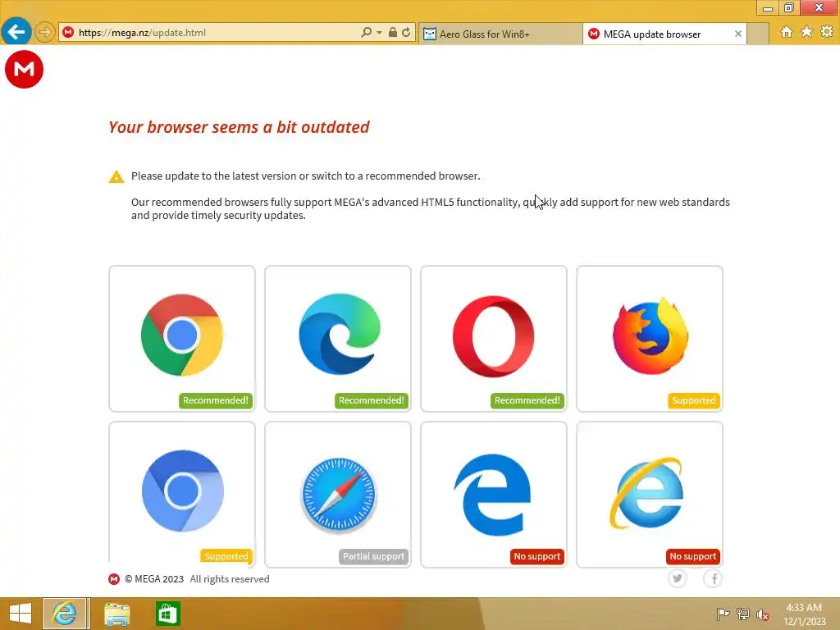Restore down the Internet Explorer window
The image size is (840, 630).
[x=789, y=7]
